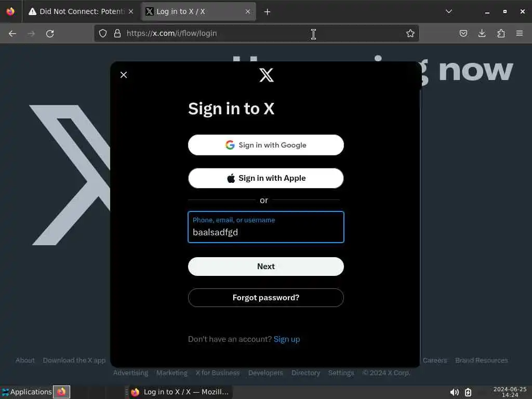The height and width of the screenshot is (399, 532).
Task: Sign in with Google button
Action: coord(266,145)
